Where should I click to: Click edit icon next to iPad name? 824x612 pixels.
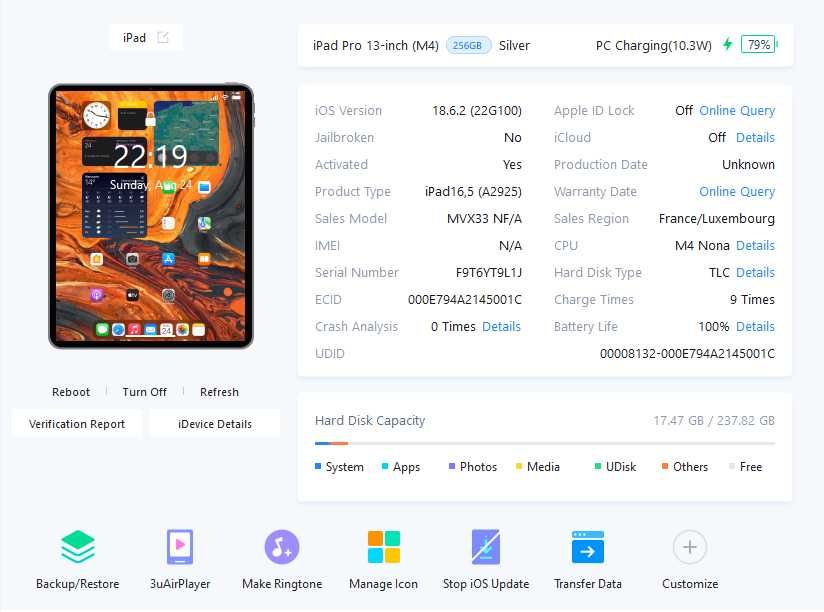coord(163,37)
